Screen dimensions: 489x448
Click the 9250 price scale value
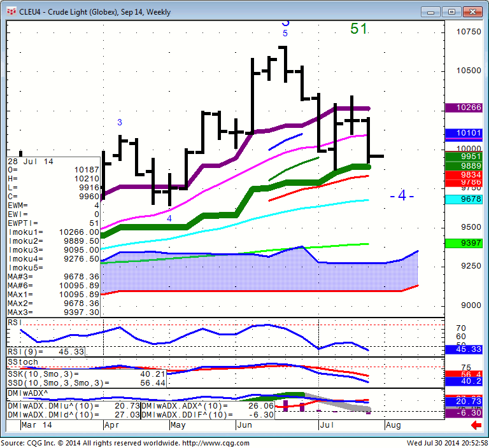(471, 266)
